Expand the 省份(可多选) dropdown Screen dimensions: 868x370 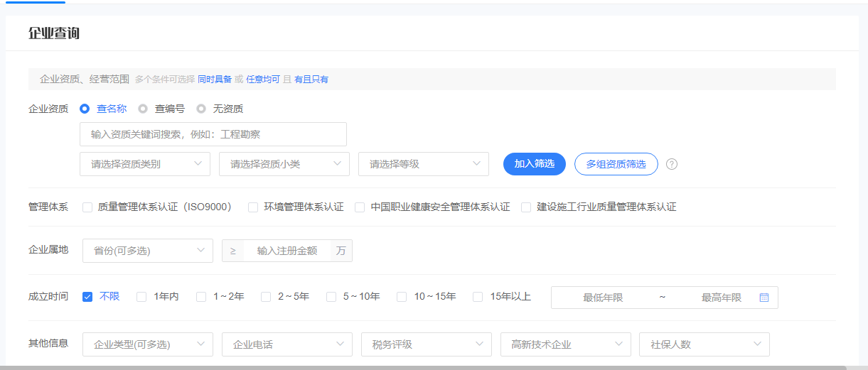(x=148, y=251)
